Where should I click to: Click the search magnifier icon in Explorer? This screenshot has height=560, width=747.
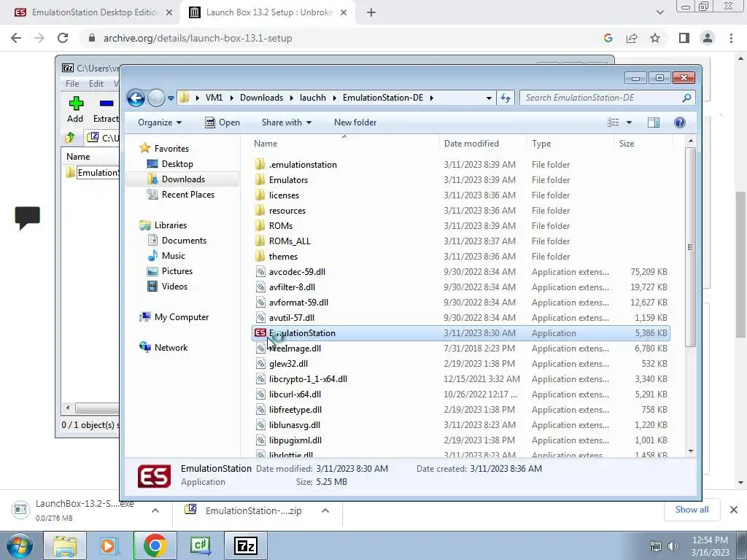click(686, 98)
